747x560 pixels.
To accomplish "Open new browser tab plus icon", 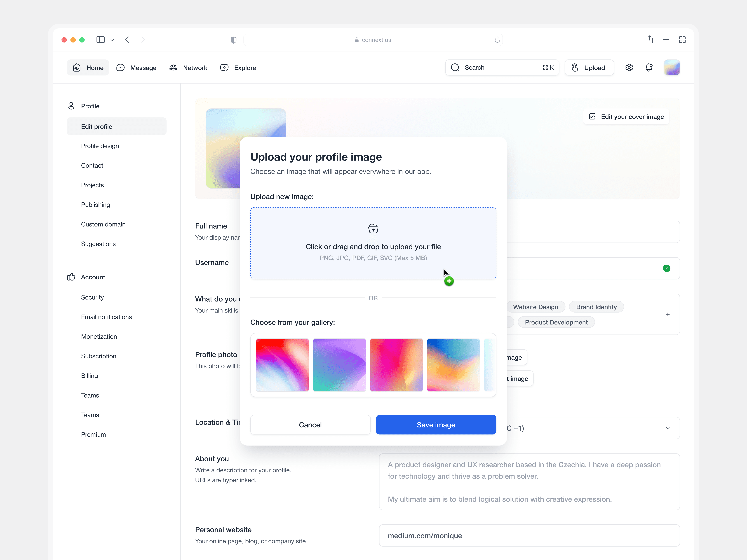I will (x=666, y=40).
